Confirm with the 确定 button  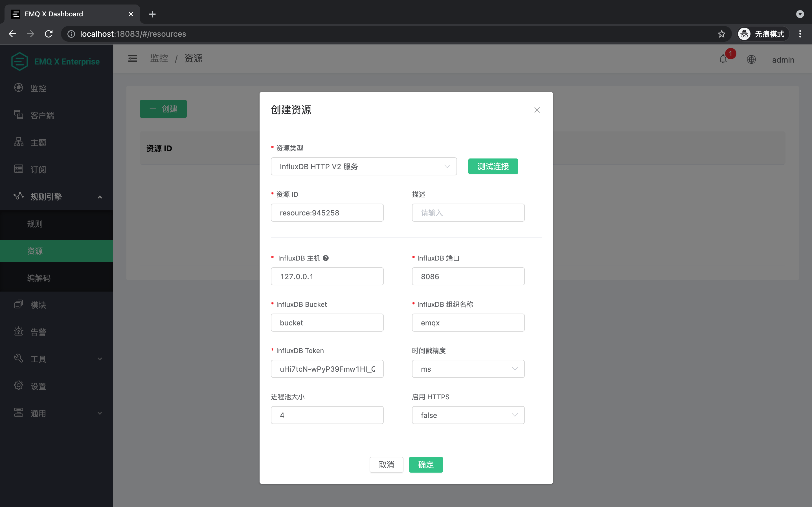[425, 464]
